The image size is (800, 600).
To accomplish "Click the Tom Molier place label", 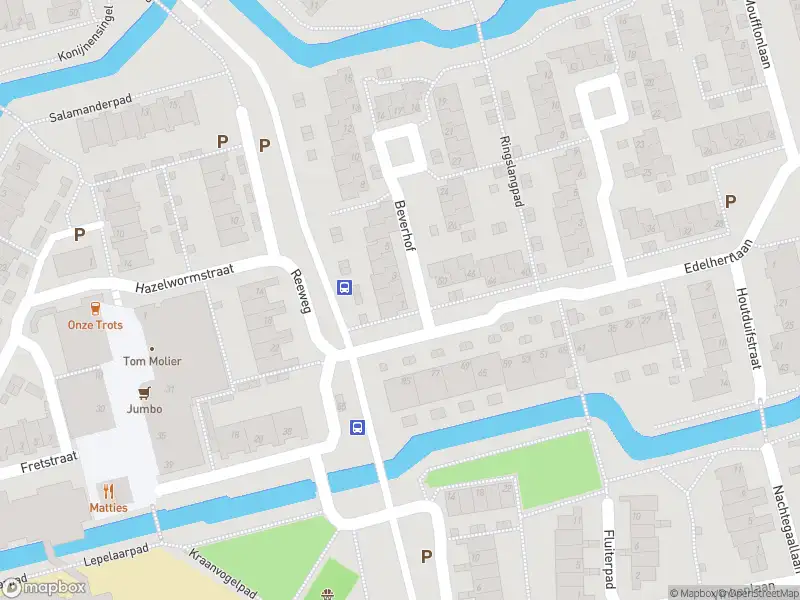I will click(152, 361).
